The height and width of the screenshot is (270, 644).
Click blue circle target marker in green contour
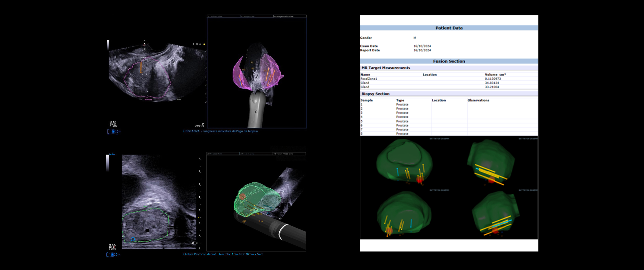[x=133, y=239]
